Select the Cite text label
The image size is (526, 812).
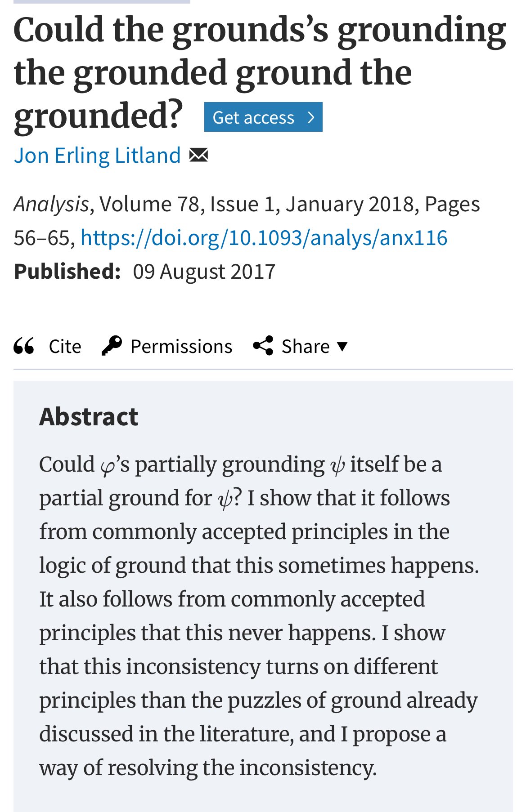coord(65,347)
